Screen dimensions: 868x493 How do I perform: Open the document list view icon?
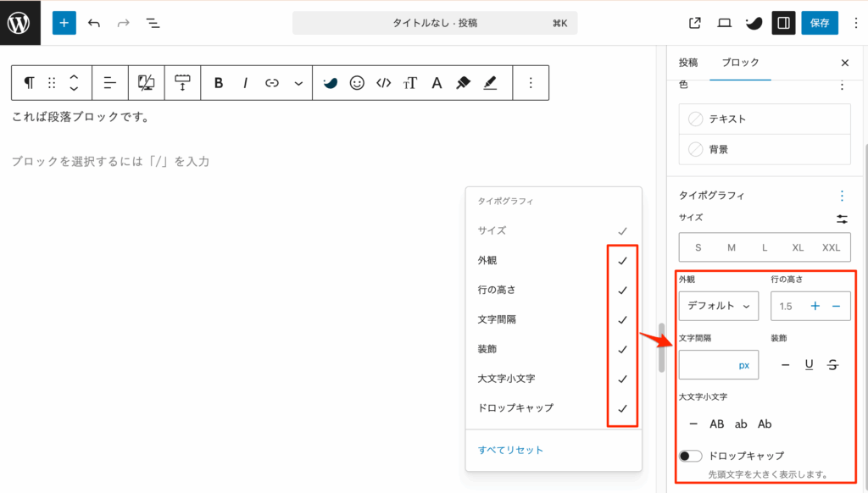point(153,23)
